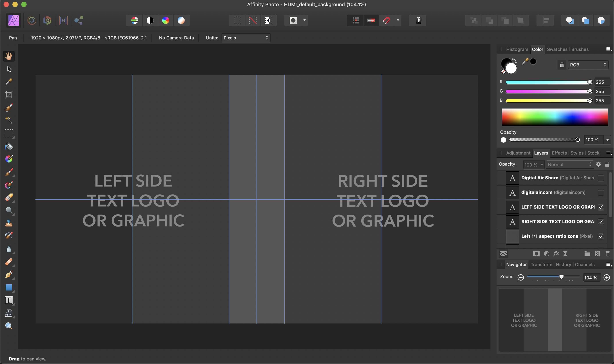
Task: Open the RGB color model dropdown
Action: click(x=588, y=65)
